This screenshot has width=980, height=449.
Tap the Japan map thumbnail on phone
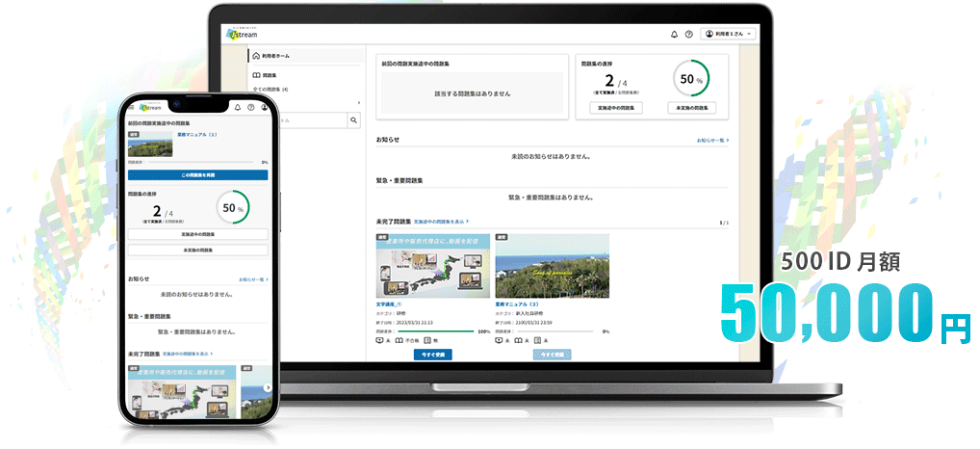(183, 393)
